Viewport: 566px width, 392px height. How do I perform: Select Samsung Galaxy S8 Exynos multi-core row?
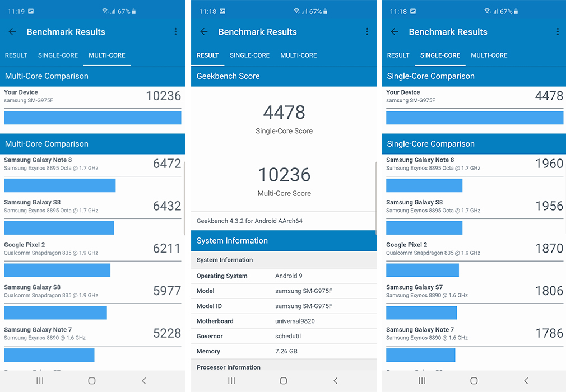(92, 216)
